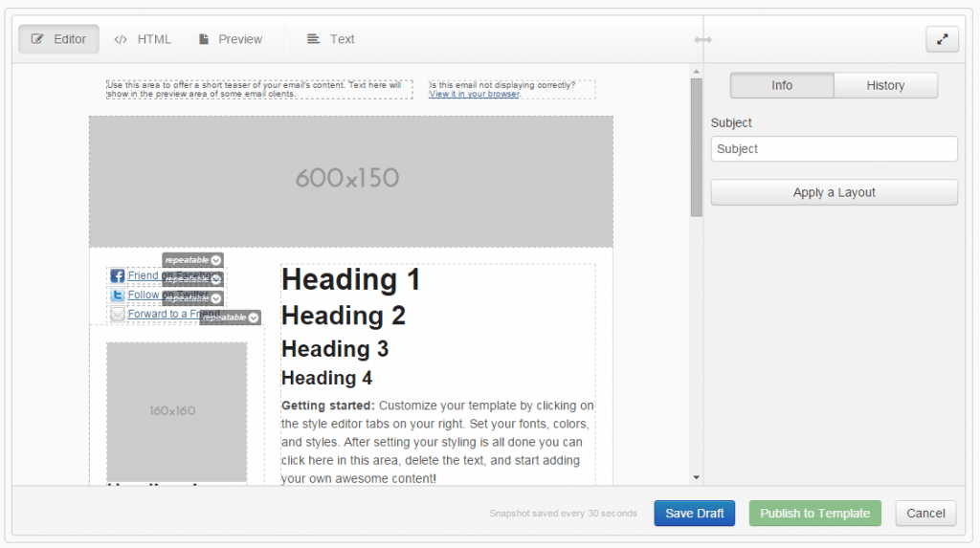The height and width of the screenshot is (548, 980).
Task: Switch to the Text tab
Action: click(330, 39)
